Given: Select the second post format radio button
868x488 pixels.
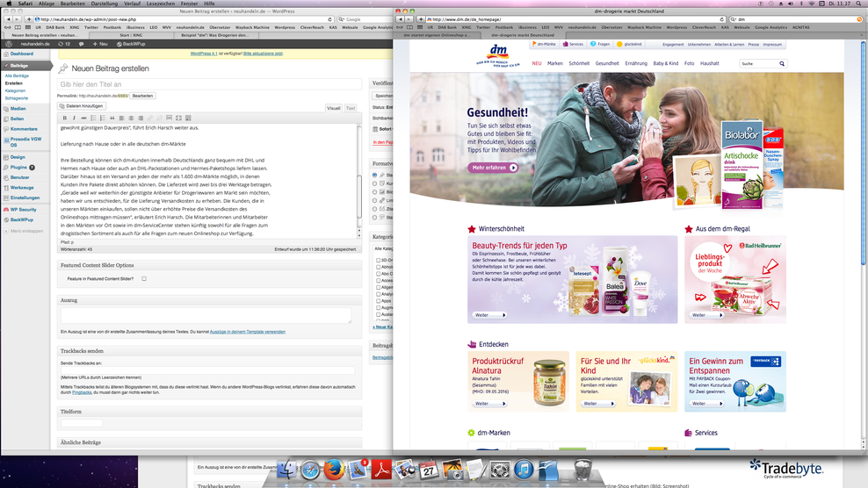Looking at the screenshot, I should [x=375, y=183].
